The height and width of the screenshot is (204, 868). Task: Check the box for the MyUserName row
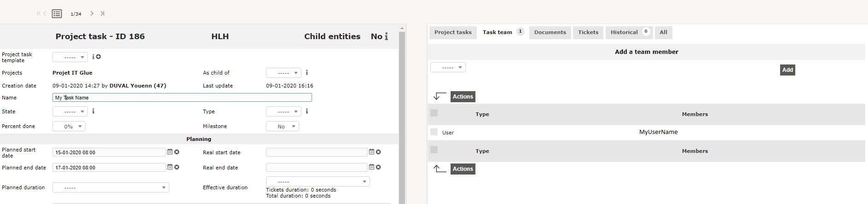pos(434,132)
